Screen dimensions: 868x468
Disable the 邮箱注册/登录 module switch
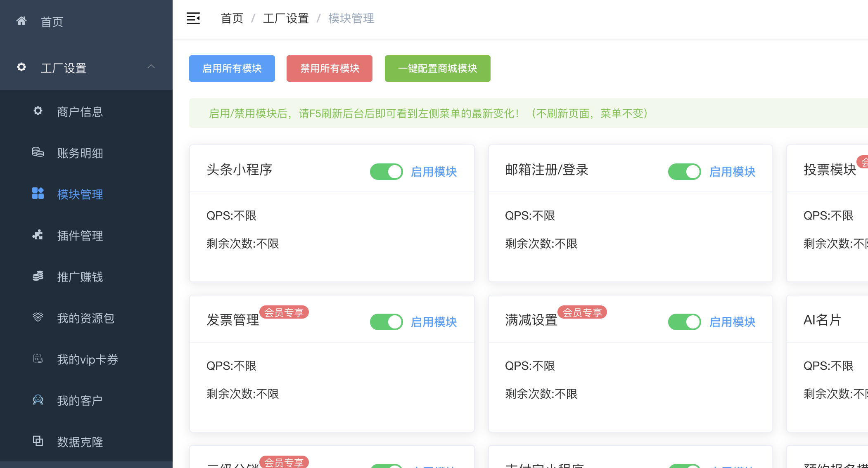point(684,172)
